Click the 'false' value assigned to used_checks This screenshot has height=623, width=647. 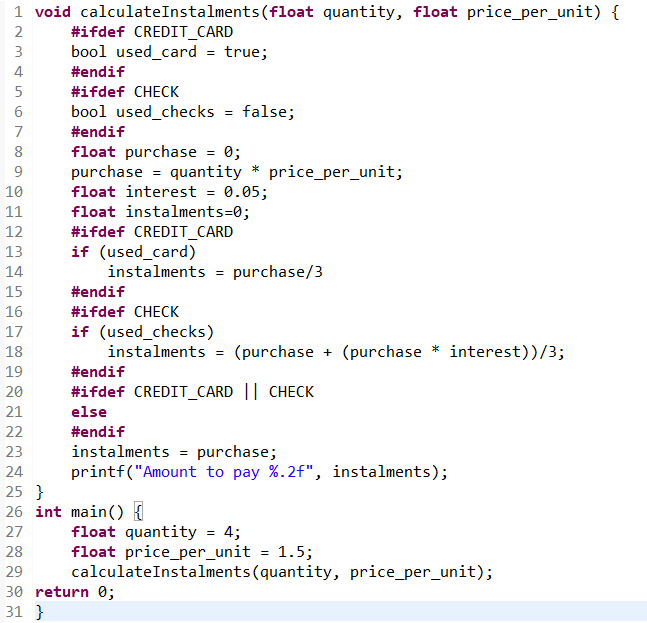coord(264,112)
